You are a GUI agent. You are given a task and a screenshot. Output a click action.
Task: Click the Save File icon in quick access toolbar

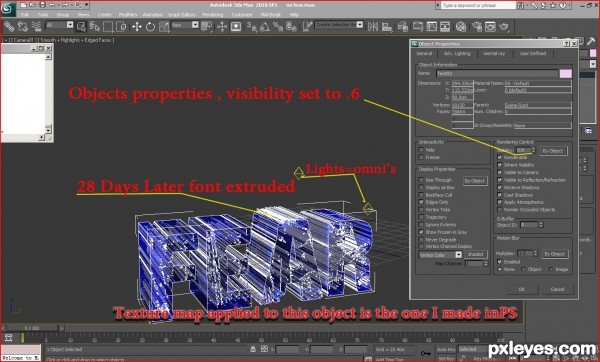click(x=42, y=5)
